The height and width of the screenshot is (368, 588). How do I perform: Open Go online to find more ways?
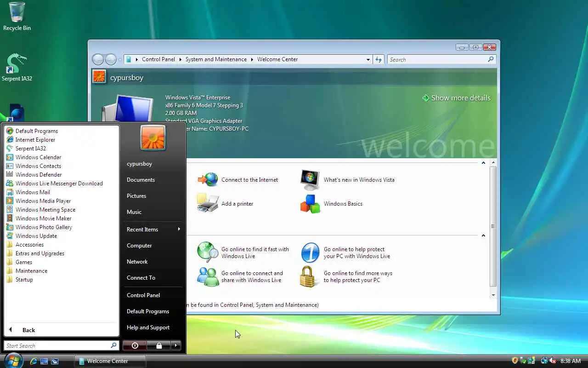(x=346, y=276)
